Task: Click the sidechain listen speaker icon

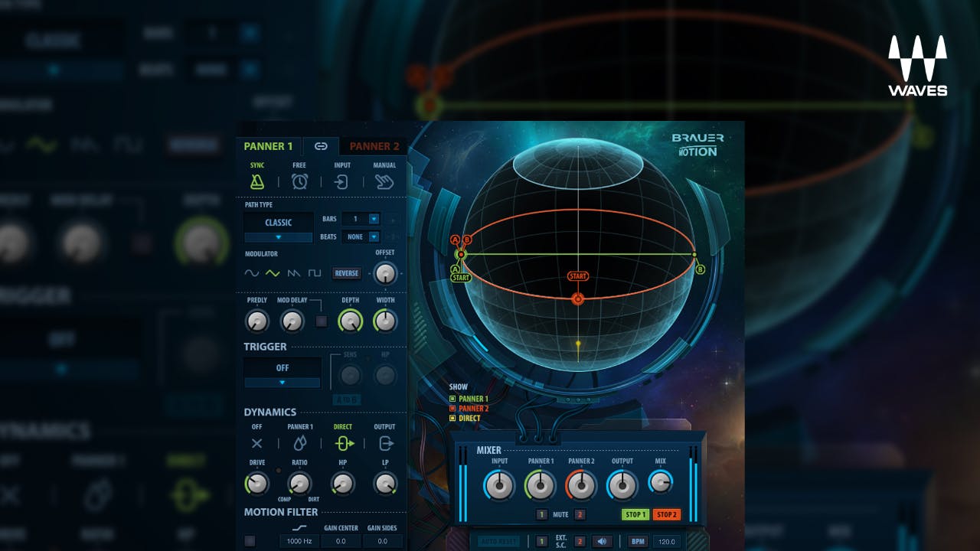Action: tap(602, 542)
